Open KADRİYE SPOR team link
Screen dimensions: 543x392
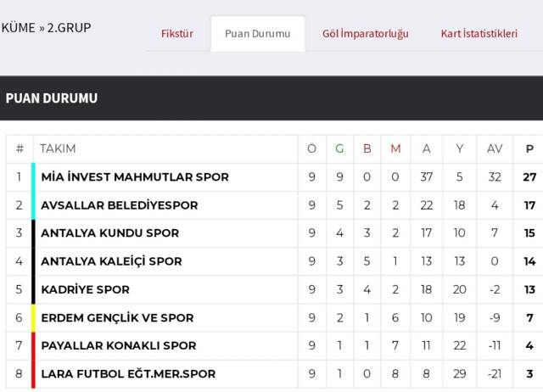[x=85, y=289]
